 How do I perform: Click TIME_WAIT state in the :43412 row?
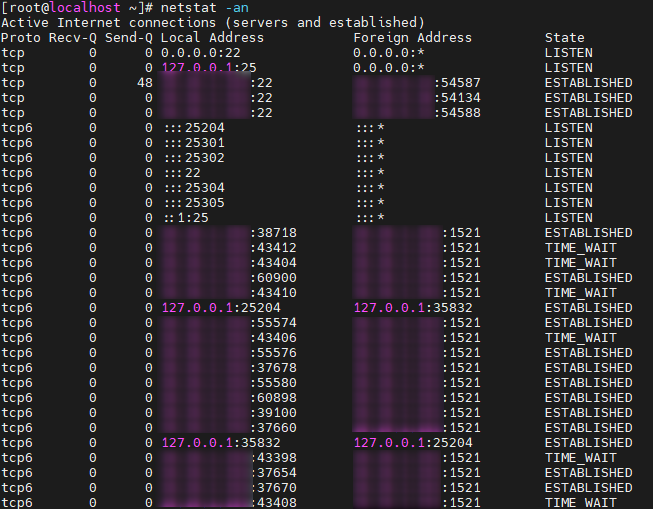(581, 248)
